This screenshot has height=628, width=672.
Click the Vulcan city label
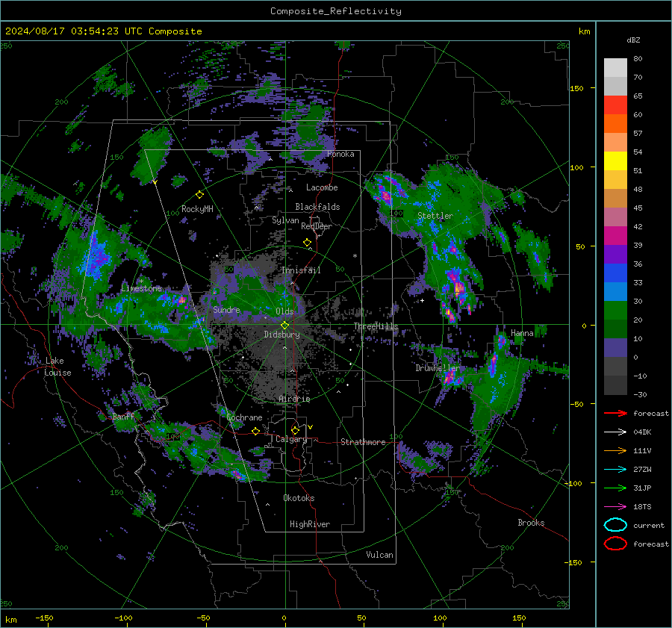[379, 555]
